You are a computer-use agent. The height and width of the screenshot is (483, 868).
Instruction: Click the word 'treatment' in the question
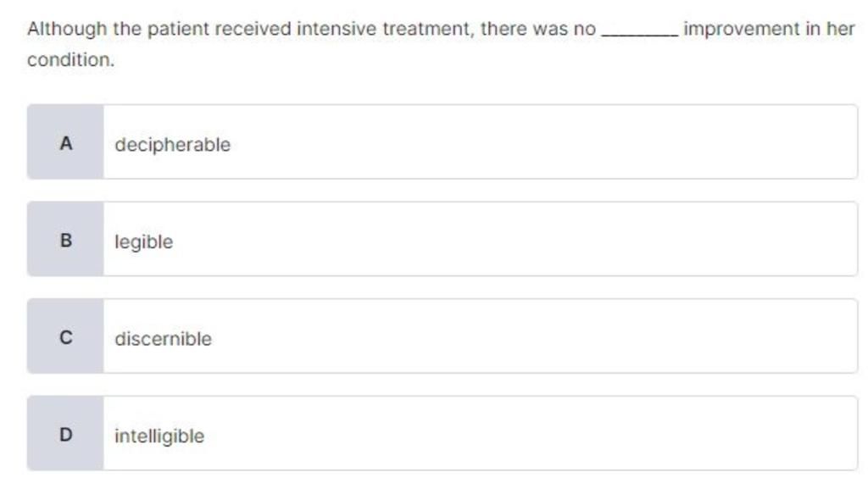pyautogui.click(x=427, y=30)
